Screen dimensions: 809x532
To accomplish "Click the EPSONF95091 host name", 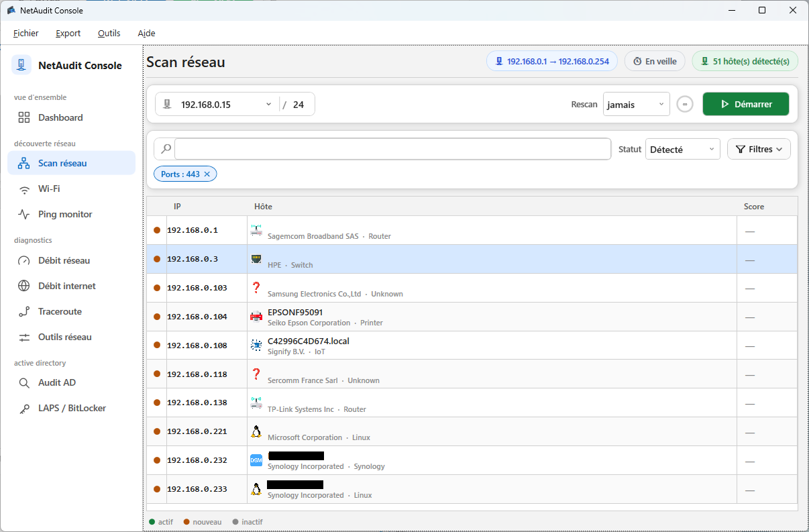I will [295, 313].
